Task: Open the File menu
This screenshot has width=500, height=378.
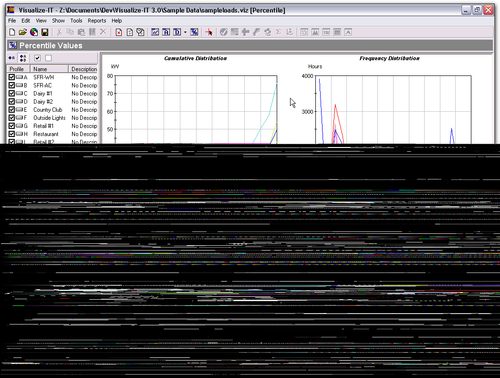Action: coord(12,21)
